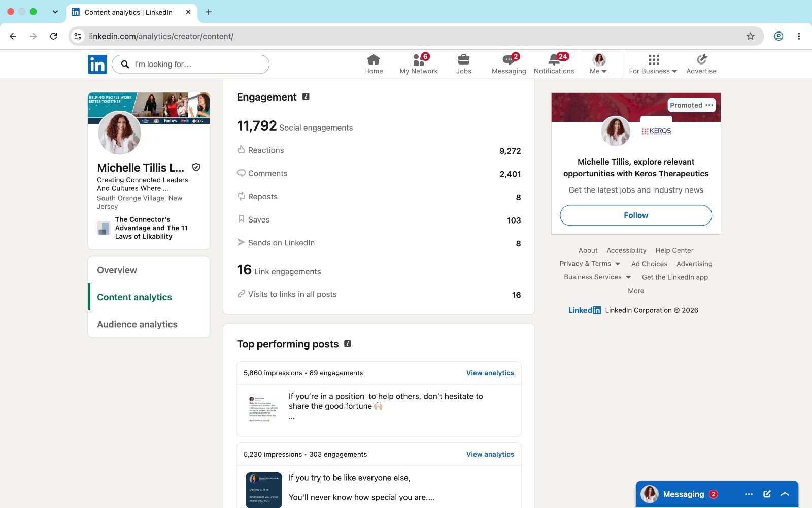Click the Comments speech bubble icon
The width and height of the screenshot is (812, 508).
[x=241, y=173]
